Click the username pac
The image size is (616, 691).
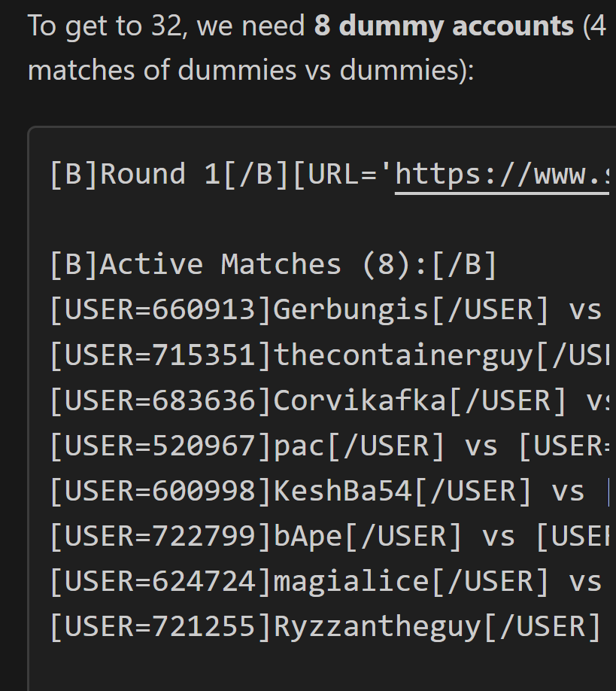299,446
